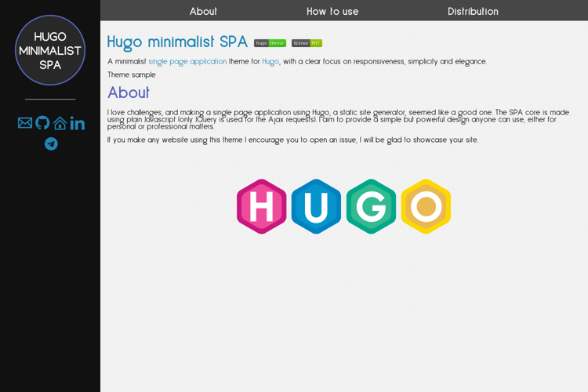Follow the Hugo link in description
588x392 pixels.
point(270,61)
